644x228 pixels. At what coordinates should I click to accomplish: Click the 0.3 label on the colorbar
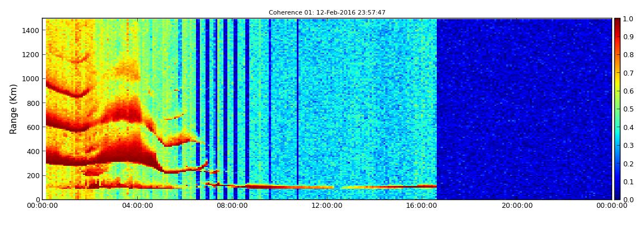click(x=628, y=146)
